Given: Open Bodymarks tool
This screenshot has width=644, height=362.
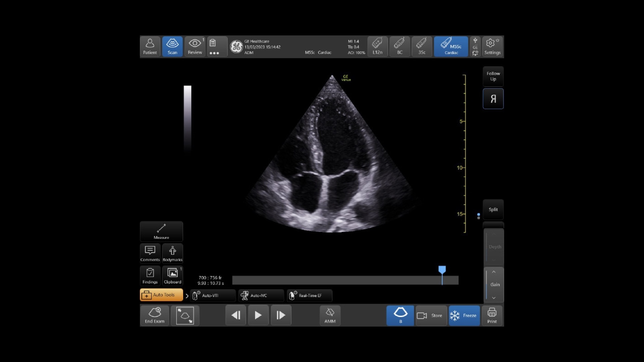Looking at the screenshot, I should 172,253.
